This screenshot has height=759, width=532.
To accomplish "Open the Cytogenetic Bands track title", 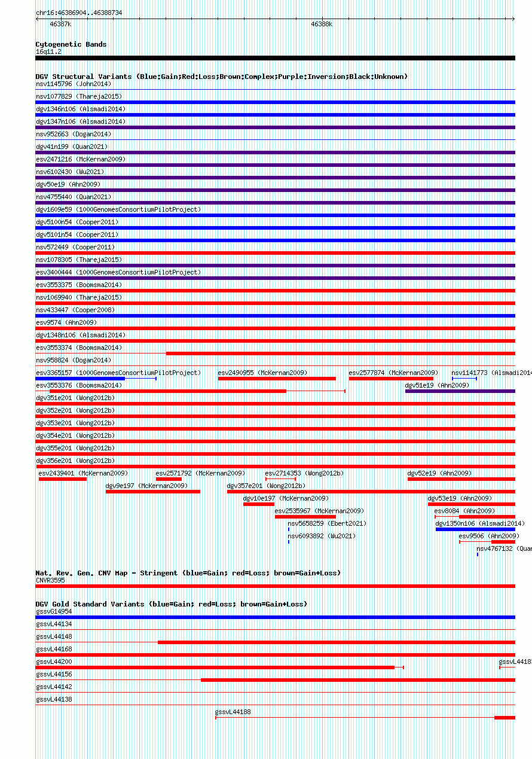I will point(71,44).
